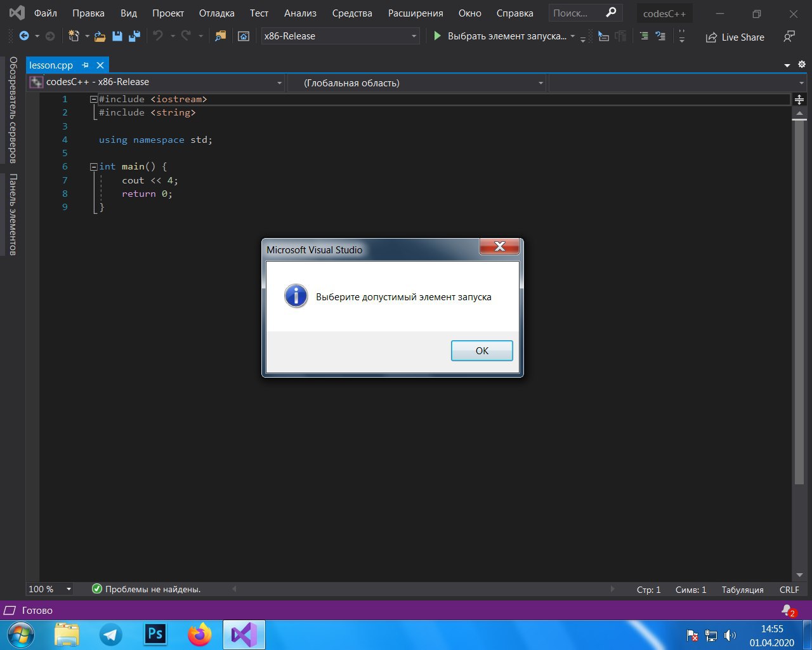Click the split editor handle icon
The width and height of the screenshot is (812, 650).
click(799, 100)
